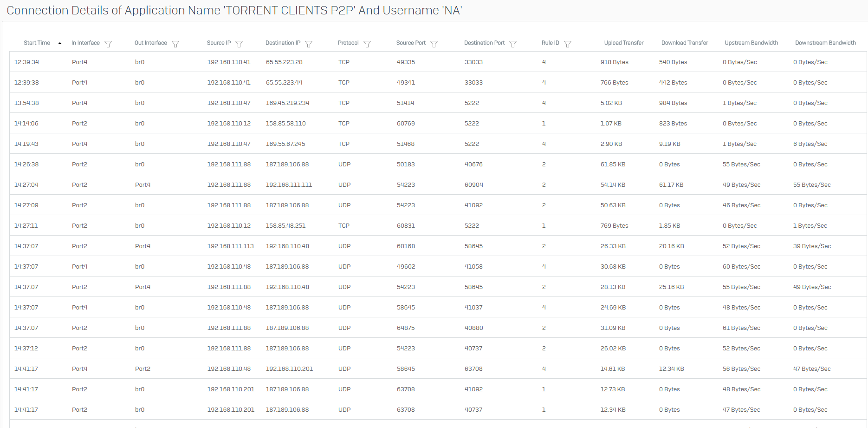Click start time 14:27:09
The width and height of the screenshot is (868, 428).
coord(26,205)
